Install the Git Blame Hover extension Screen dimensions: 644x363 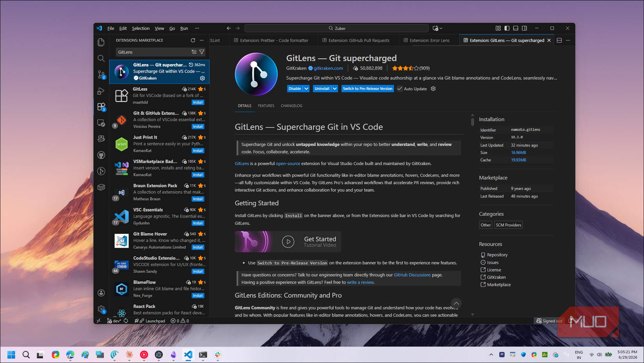[x=198, y=247]
